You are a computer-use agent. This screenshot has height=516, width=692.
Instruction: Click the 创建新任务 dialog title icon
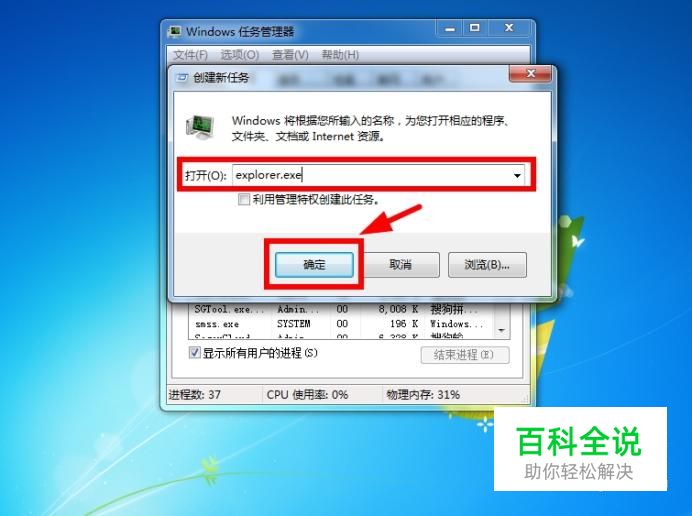(x=182, y=78)
